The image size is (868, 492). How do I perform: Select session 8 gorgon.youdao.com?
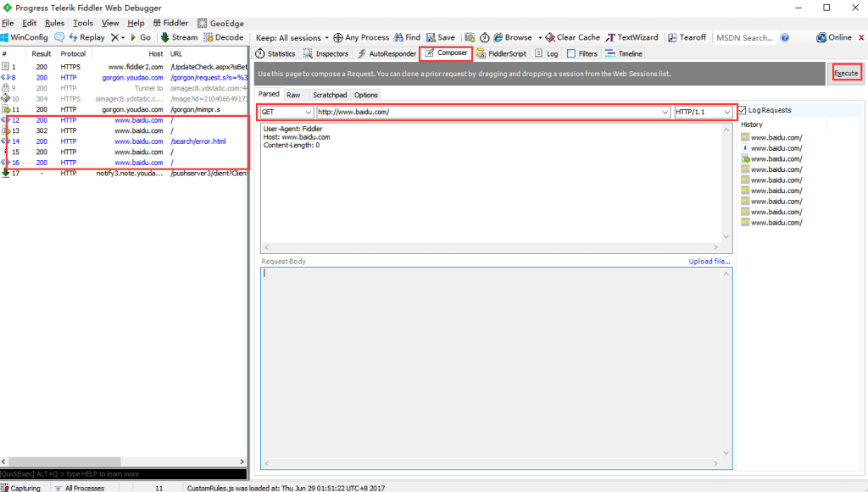124,77
